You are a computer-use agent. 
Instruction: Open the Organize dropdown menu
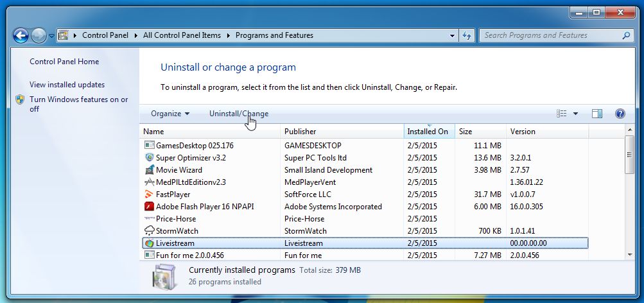pyautogui.click(x=170, y=114)
